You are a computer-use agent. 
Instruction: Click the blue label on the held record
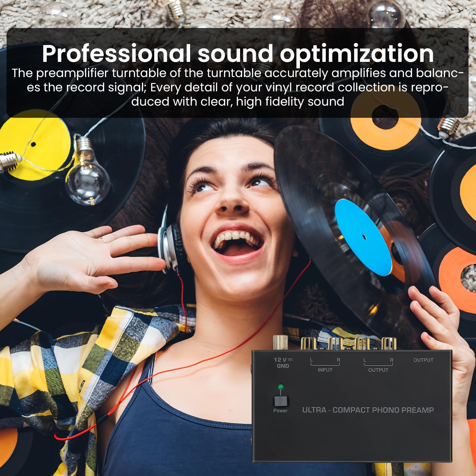(x=363, y=237)
